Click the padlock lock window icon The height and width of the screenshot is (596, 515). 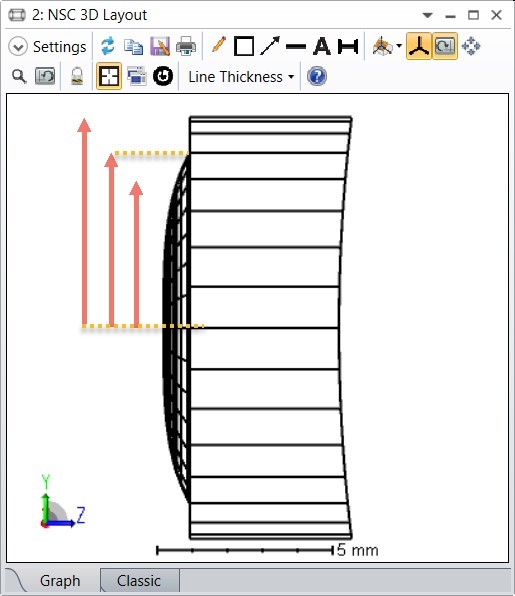point(77,76)
